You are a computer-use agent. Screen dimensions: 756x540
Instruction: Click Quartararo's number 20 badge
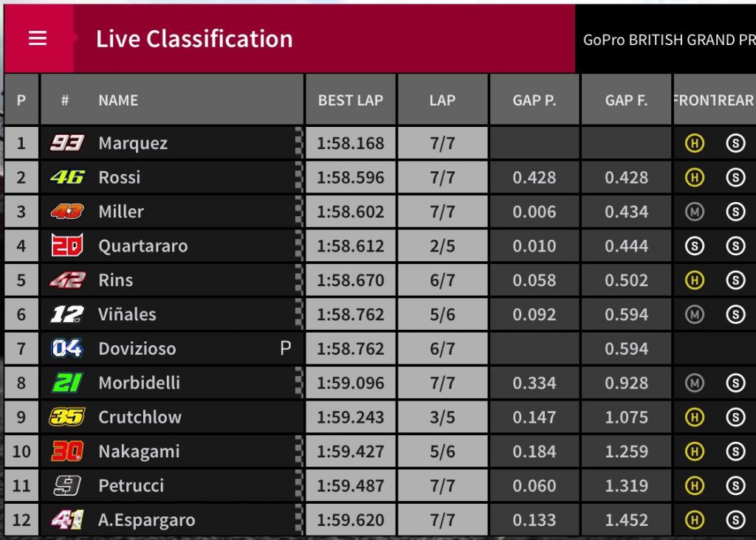(x=66, y=246)
